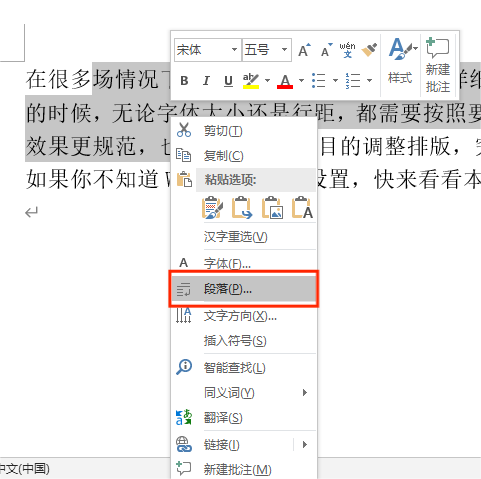Choose 剪切(T) from context menu
The width and height of the screenshot is (481, 479).
(243, 131)
